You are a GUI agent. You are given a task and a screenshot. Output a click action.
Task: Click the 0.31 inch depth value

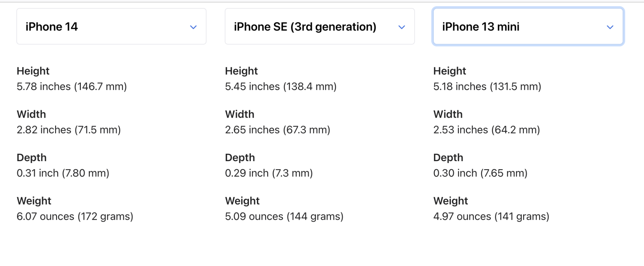point(63,173)
